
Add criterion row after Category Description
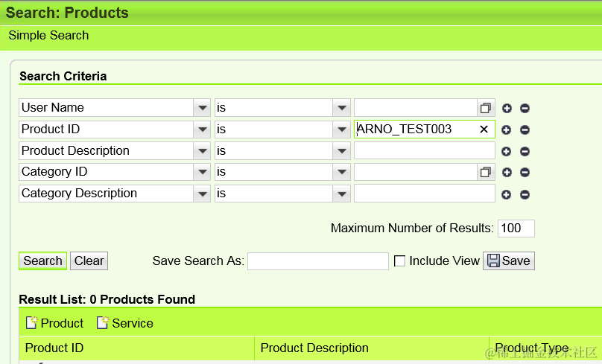point(507,194)
